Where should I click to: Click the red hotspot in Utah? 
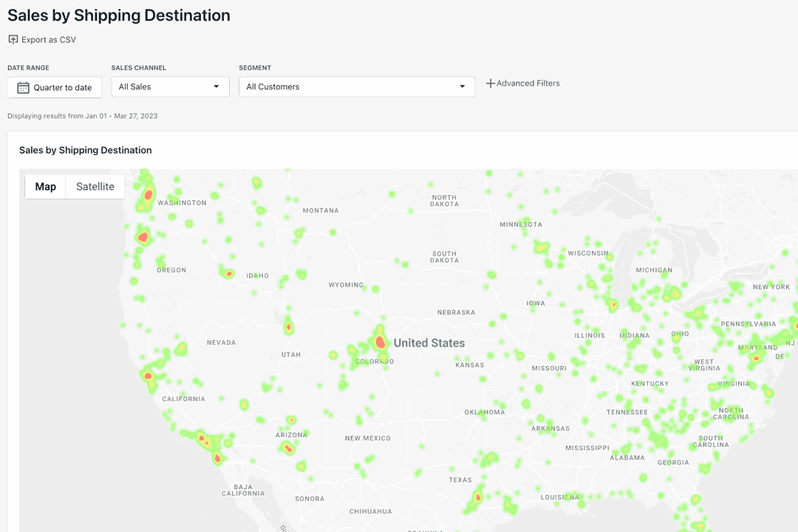pos(289,327)
